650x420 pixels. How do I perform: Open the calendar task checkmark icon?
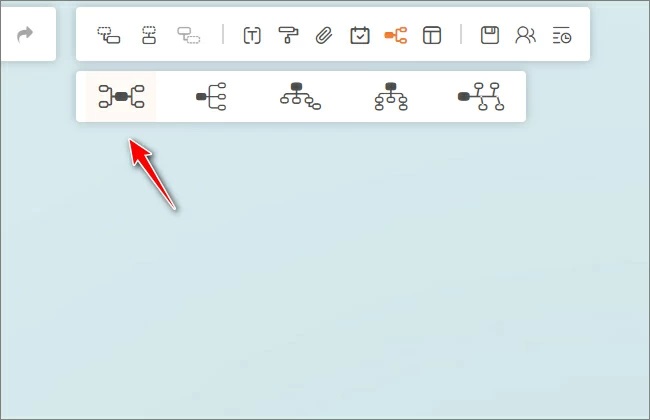pos(359,35)
